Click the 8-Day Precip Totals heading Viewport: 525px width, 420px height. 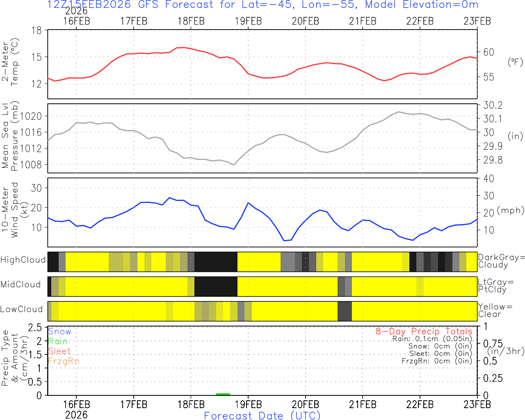[x=424, y=331]
